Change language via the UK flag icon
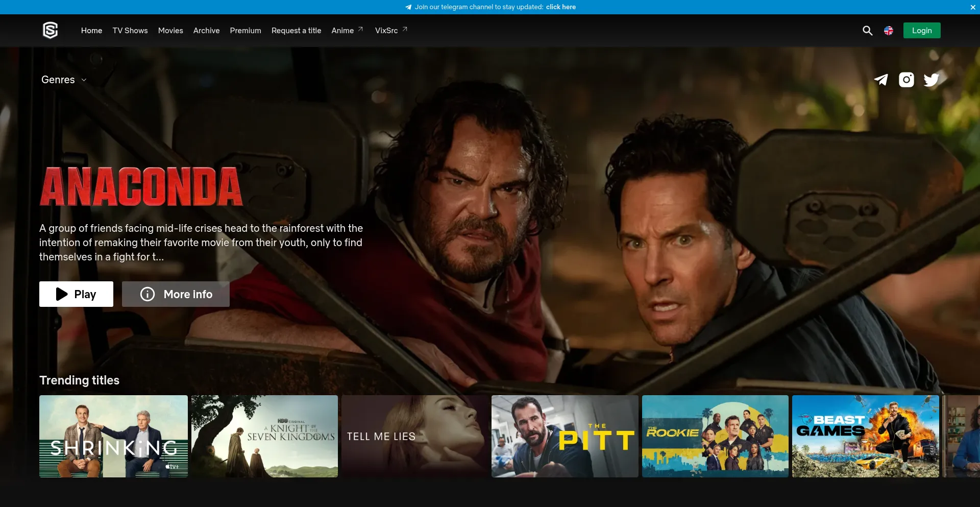Image resolution: width=980 pixels, height=507 pixels. coord(889,31)
